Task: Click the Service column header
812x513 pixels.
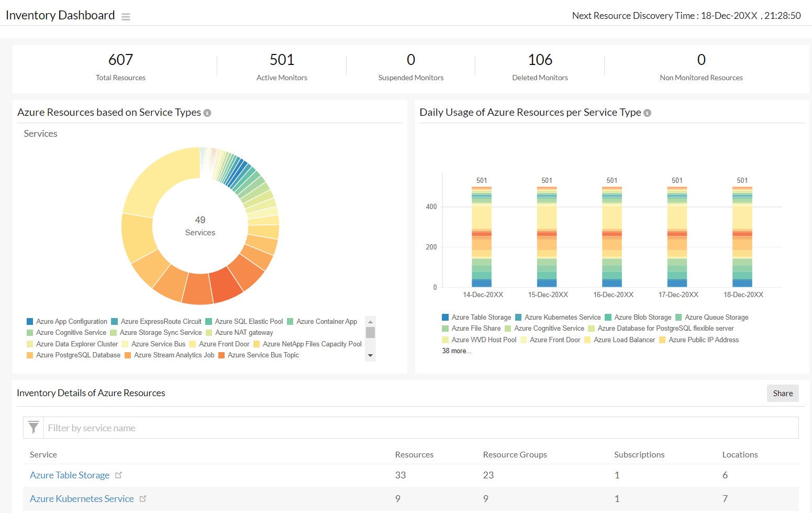Action: tap(43, 455)
